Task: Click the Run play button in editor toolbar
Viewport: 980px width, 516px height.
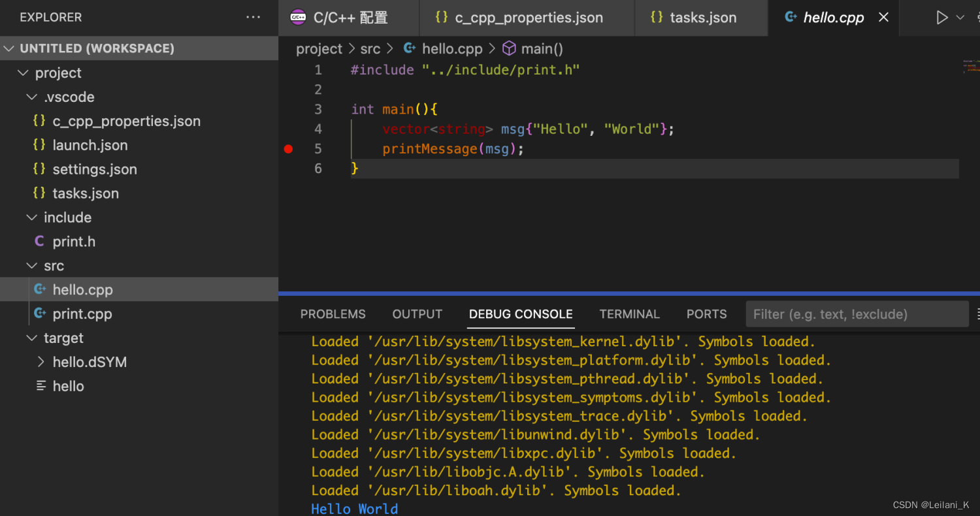Action: coord(941,18)
